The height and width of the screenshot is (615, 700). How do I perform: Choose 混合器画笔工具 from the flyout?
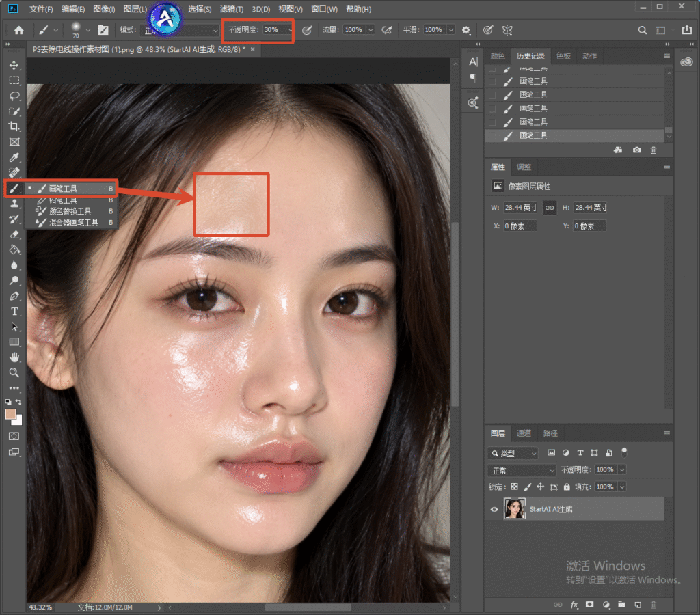(x=74, y=222)
